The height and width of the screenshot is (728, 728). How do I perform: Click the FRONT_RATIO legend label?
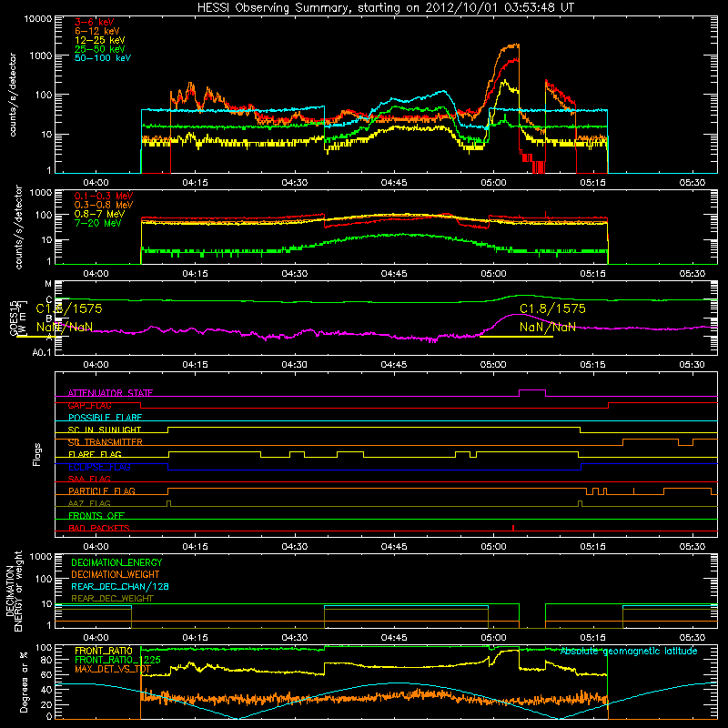point(104,651)
